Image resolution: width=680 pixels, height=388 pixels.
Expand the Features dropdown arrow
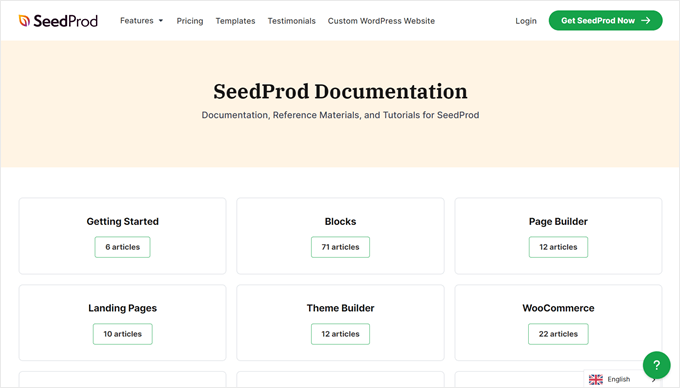tap(161, 21)
